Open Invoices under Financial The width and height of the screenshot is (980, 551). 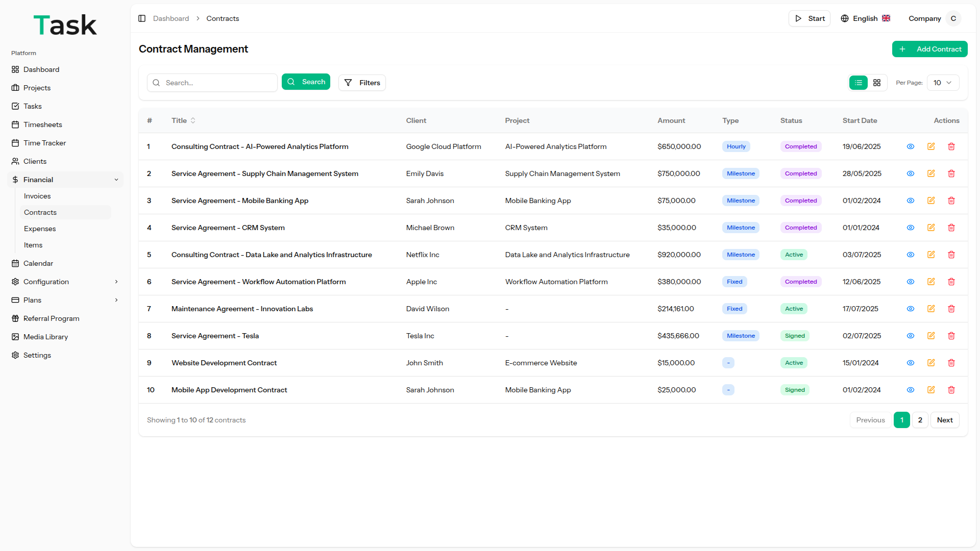pos(37,196)
